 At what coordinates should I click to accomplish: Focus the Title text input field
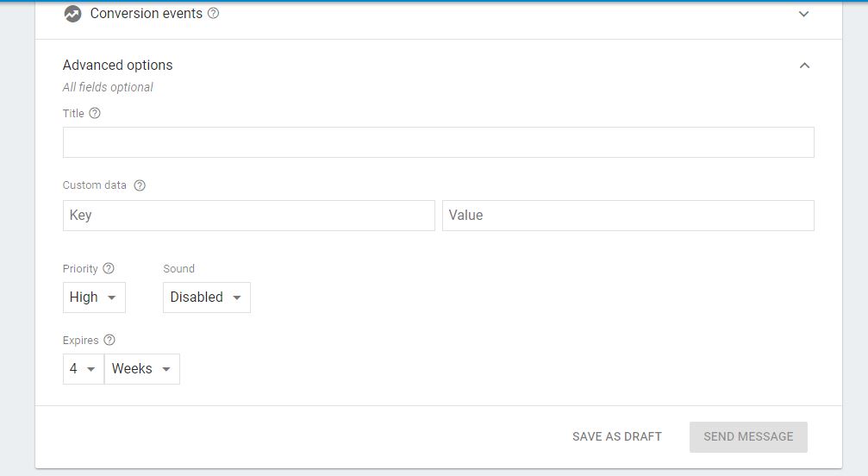439,142
